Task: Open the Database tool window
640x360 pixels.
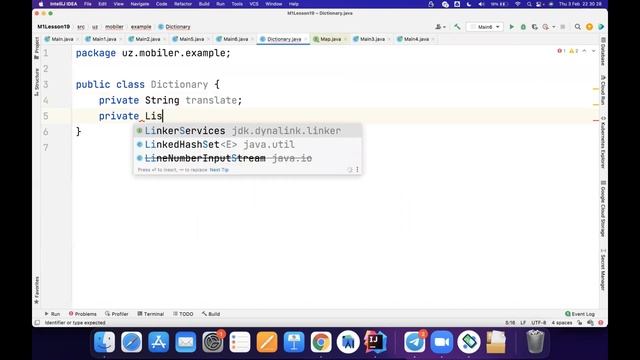Action: 603,51
